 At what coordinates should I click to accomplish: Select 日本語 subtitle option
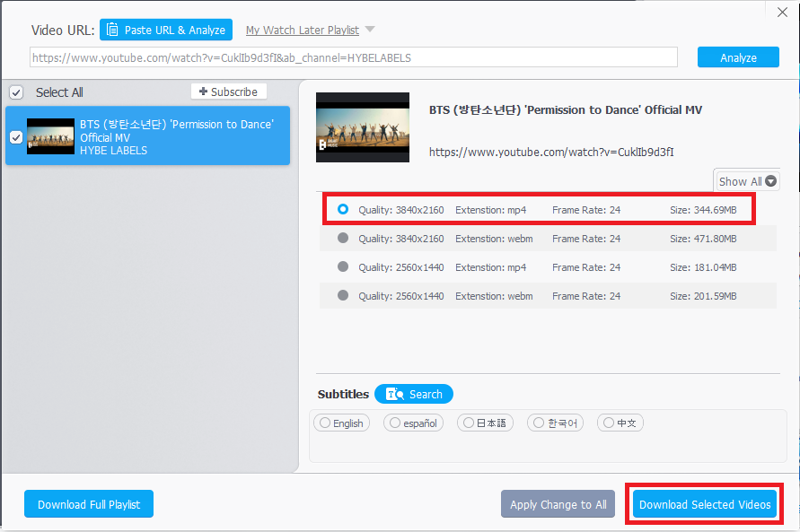click(x=485, y=423)
